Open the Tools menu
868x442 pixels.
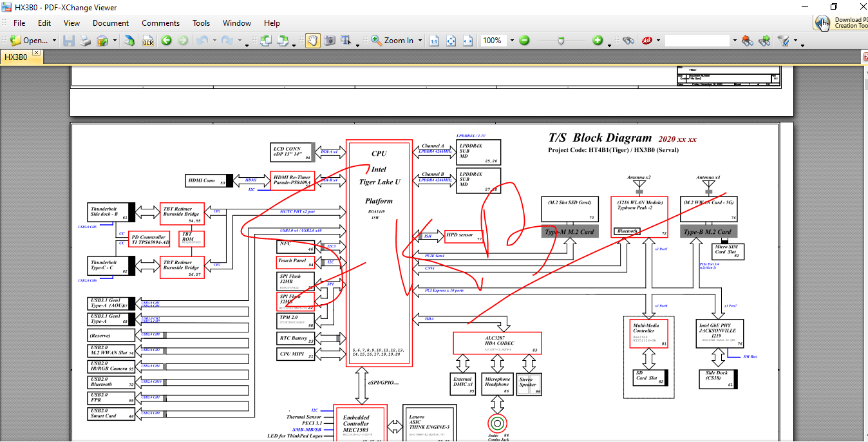click(202, 23)
